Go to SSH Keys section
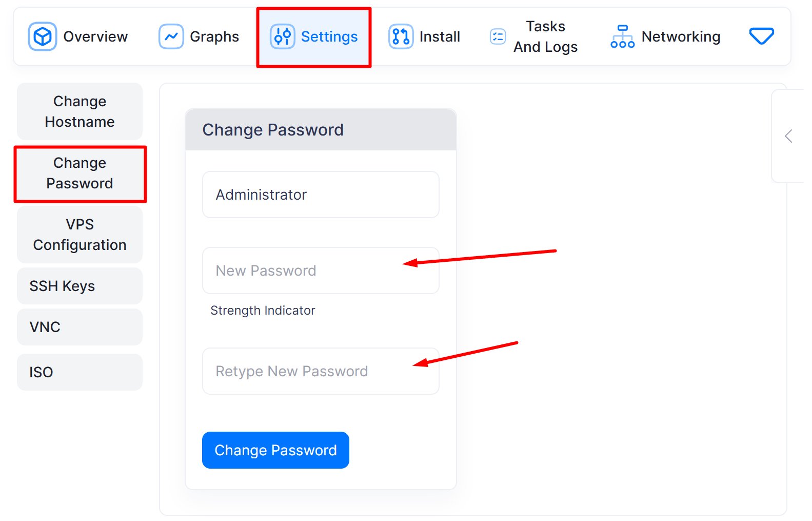 coord(80,286)
